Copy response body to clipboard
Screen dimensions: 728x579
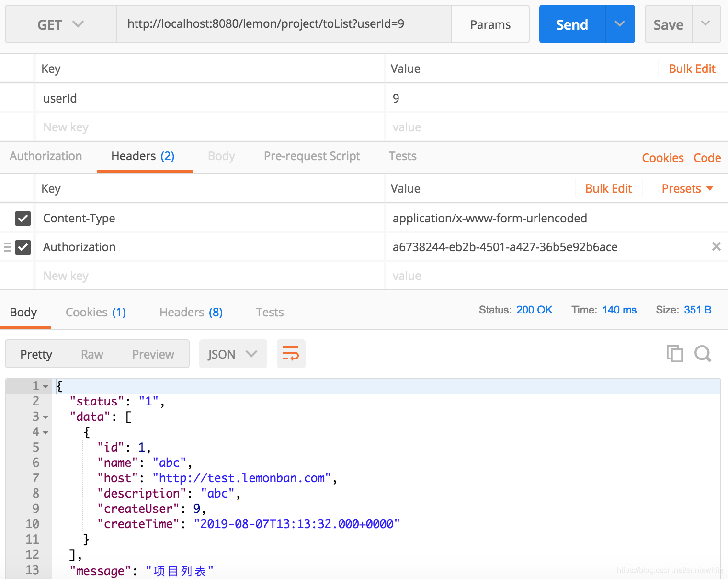click(675, 354)
